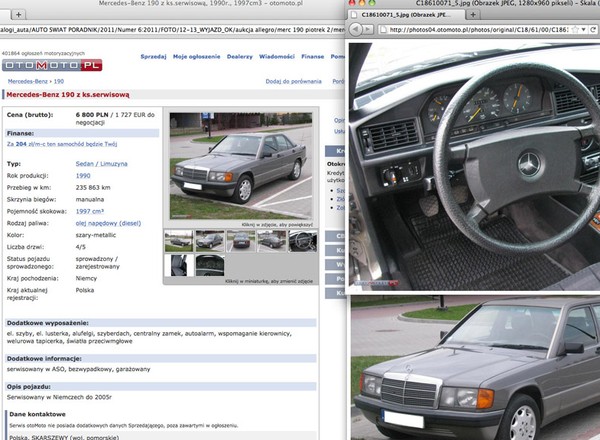This screenshot has width=600, height=440.
Task: Open the Finanse menu link
Action: pos(313,57)
